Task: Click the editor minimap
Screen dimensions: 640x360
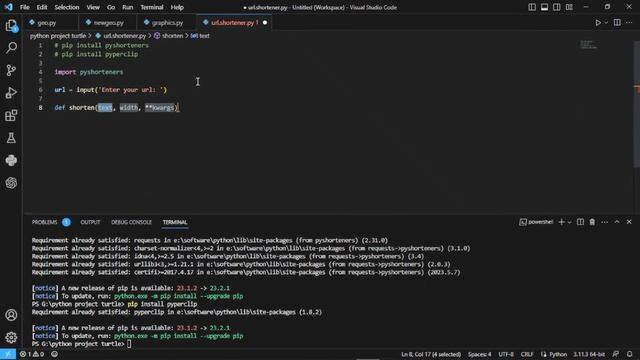Action: click(x=589, y=44)
